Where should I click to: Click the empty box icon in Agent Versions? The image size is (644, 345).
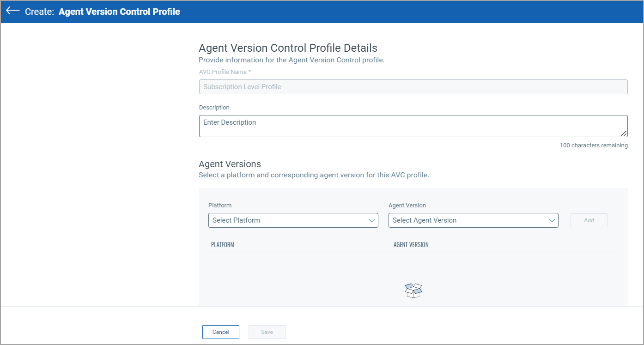pyautogui.click(x=413, y=290)
